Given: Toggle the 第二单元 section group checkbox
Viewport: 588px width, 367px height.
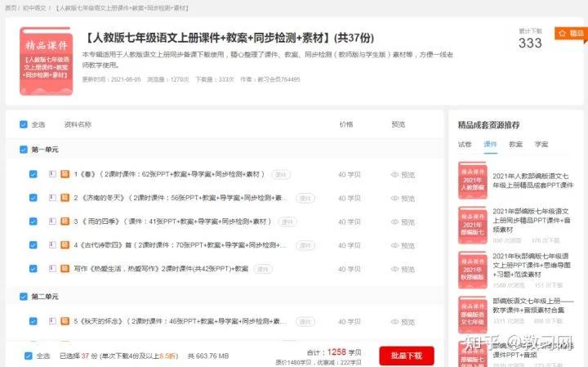Looking at the screenshot, I should click(x=23, y=297).
